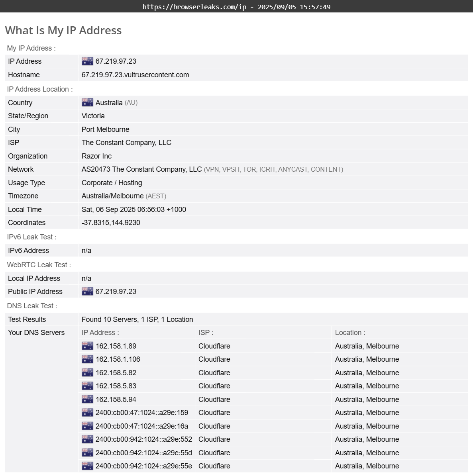
Task: Click the My IP Address section label
Action: coord(31,48)
